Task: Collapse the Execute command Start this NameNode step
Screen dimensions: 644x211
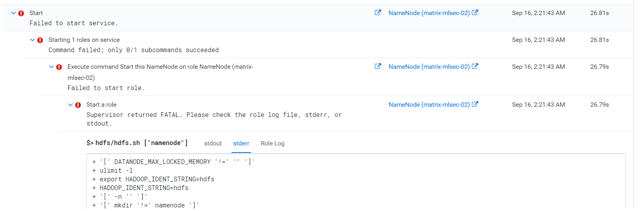Action: 51,67
